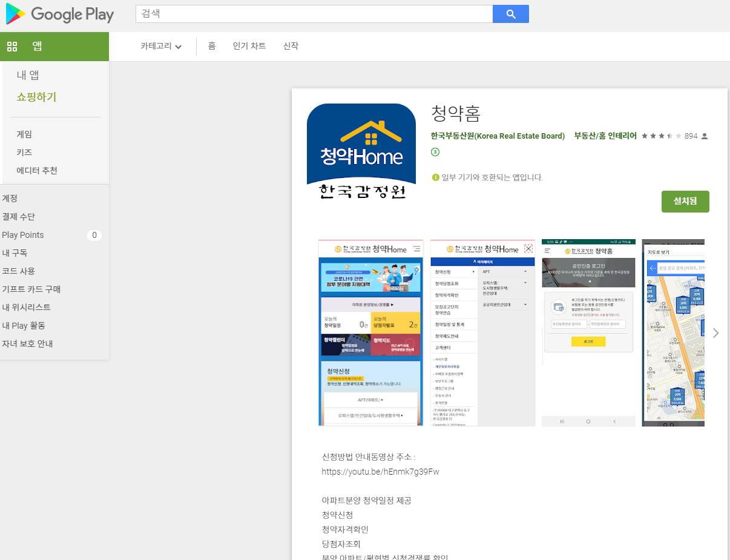Open first screenshot of 청약Home main screen
Viewport: 730px width, 560px height.
click(x=370, y=333)
